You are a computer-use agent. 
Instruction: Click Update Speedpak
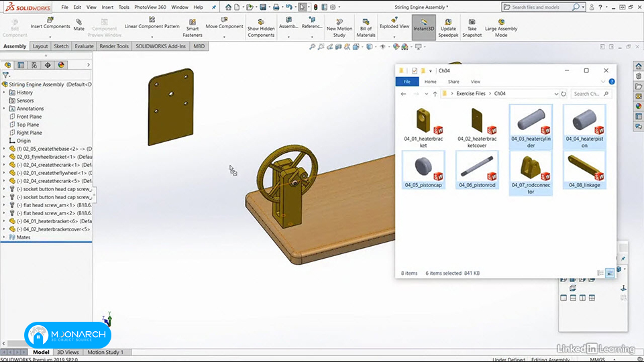[448, 28]
